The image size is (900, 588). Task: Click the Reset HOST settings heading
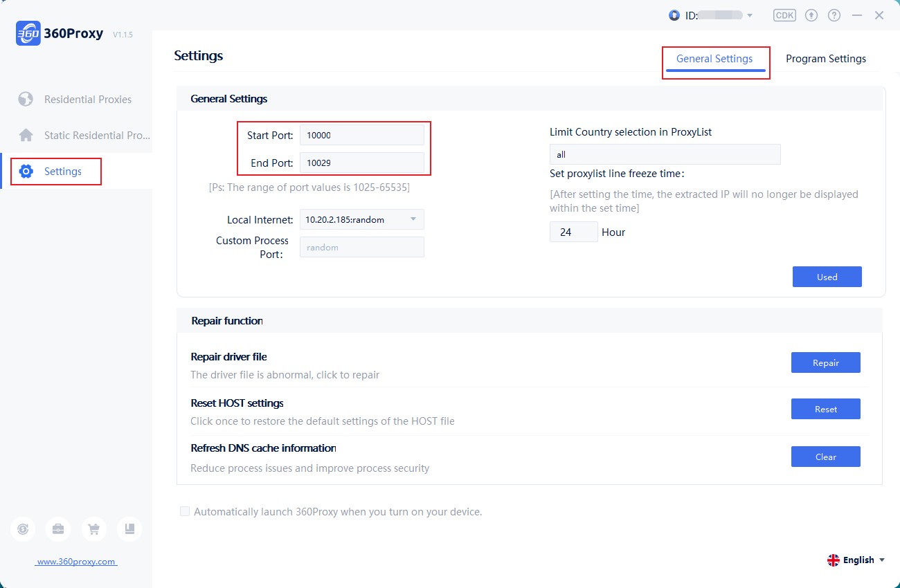click(237, 403)
